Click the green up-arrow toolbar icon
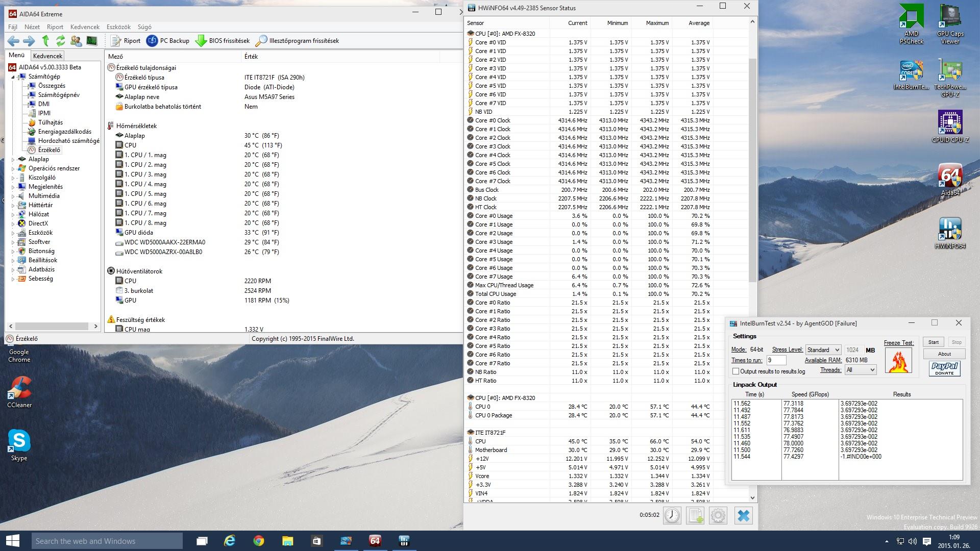This screenshot has width=980, height=551. 45,41
